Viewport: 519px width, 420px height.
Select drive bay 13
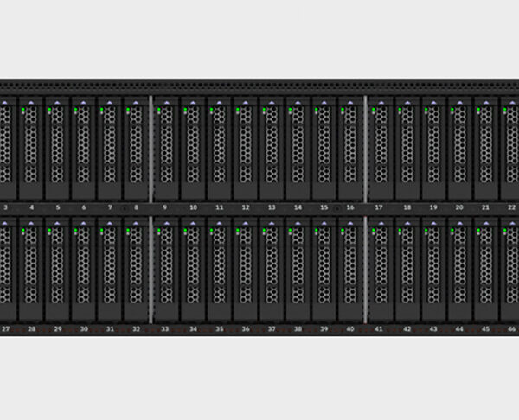point(272,149)
